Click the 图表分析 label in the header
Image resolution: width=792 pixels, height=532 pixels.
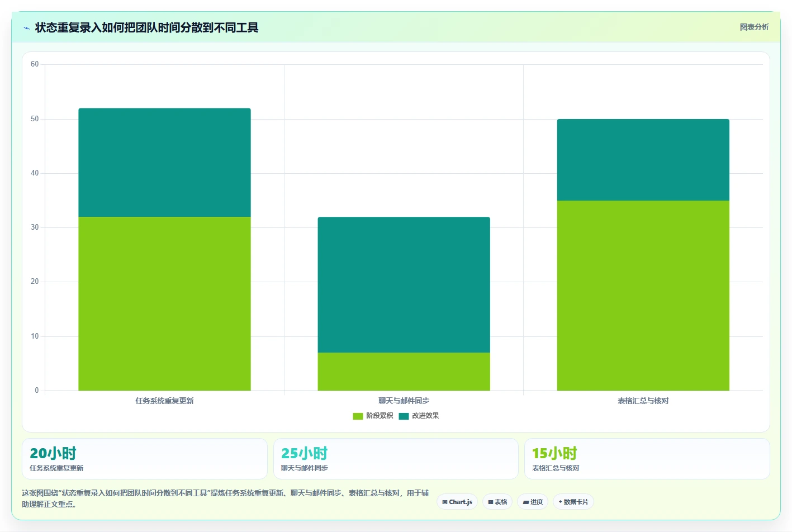[x=754, y=27]
